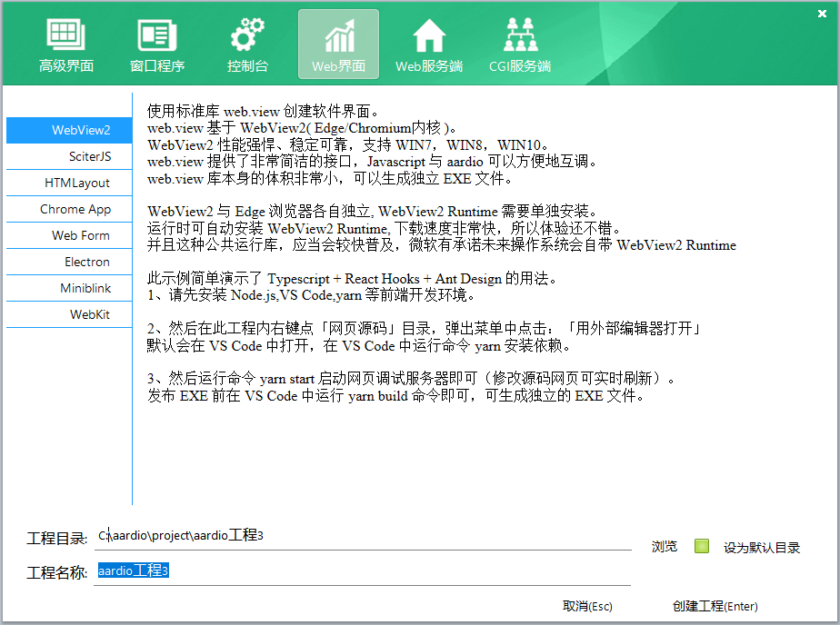
Task: Enable the 设为默认目录 checkbox
Action: point(701,547)
